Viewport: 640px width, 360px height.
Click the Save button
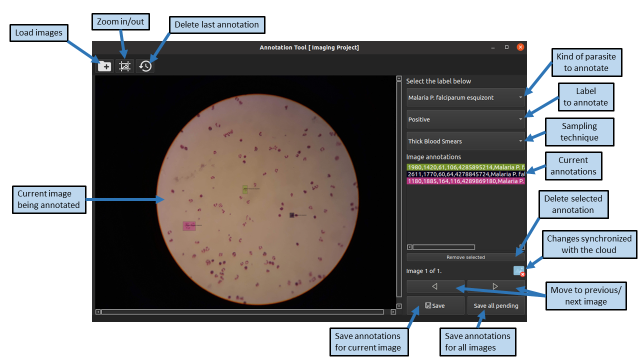[x=435, y=305]
